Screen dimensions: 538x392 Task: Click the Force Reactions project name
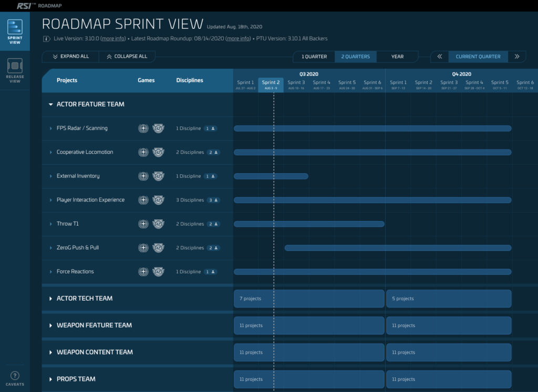(x=75, y=272)
